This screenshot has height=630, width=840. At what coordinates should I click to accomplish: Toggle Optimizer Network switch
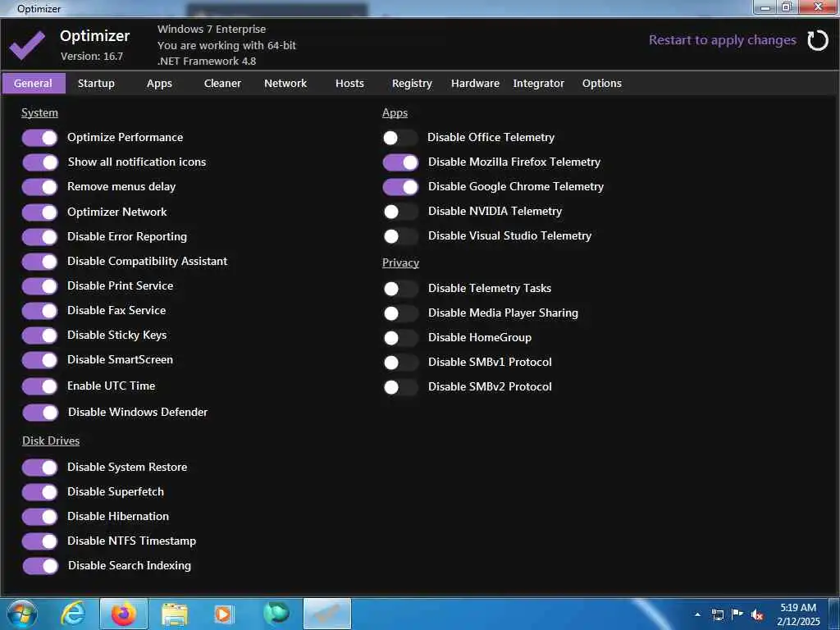coord(40,212)
